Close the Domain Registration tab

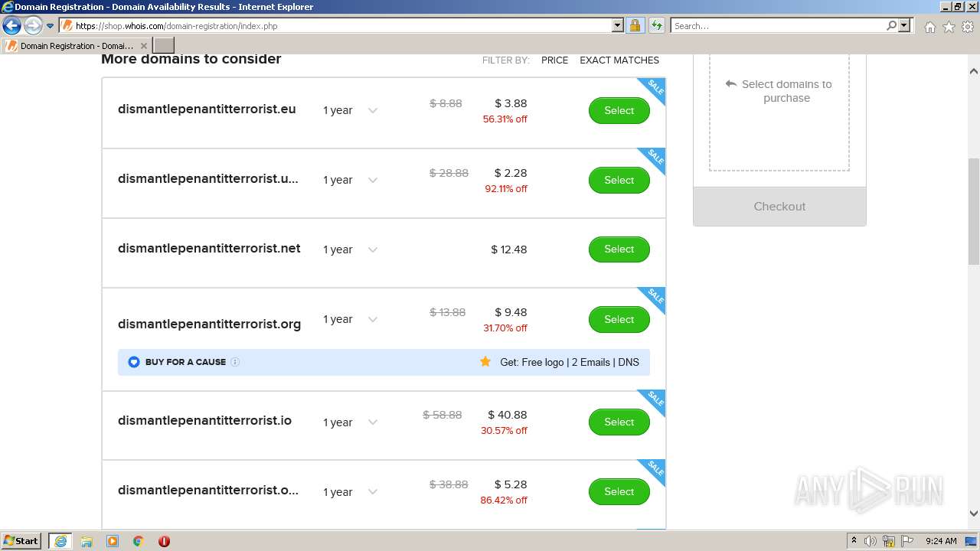point(143,46)
